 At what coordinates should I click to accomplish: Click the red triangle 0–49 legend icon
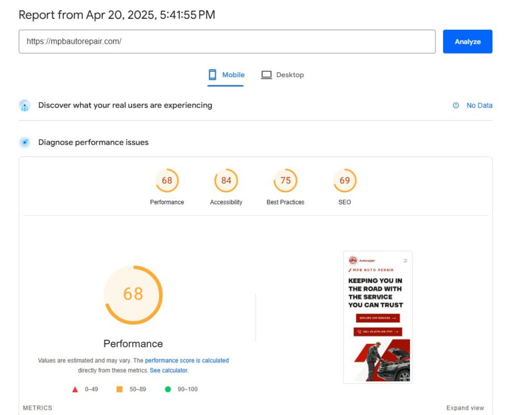coord(75,389)
